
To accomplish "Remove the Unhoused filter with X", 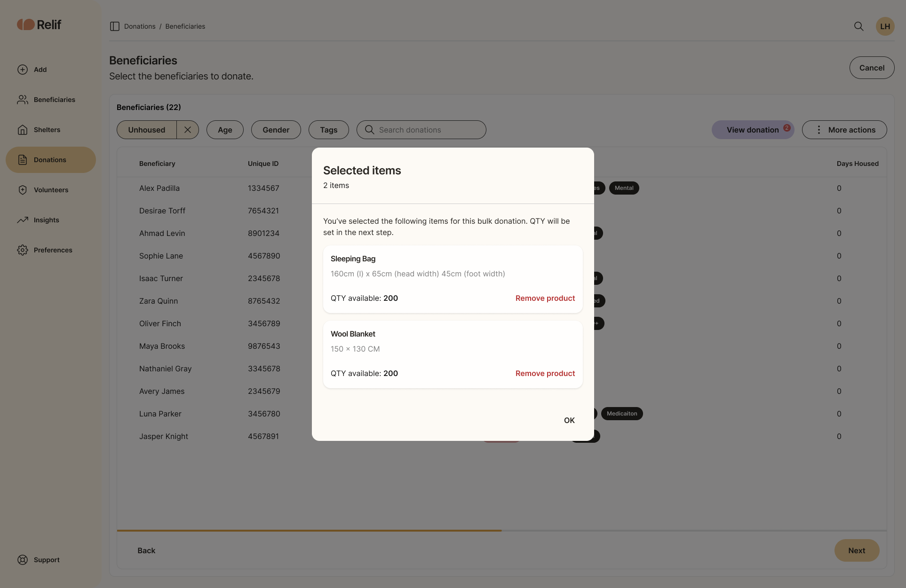I will [x=188, y=130].
